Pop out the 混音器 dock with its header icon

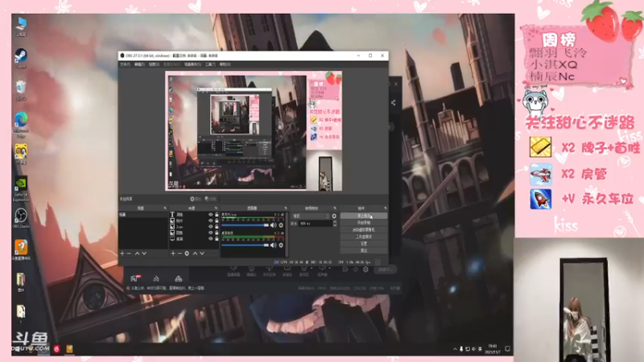286,208
